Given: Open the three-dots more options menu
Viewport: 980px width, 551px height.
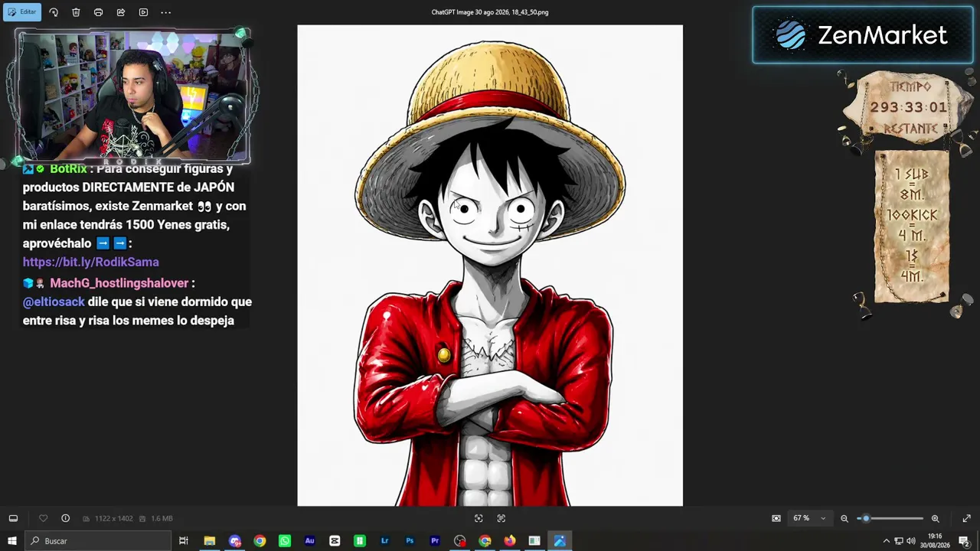Looking at the screenshot, I should click(x=165, y=12).
